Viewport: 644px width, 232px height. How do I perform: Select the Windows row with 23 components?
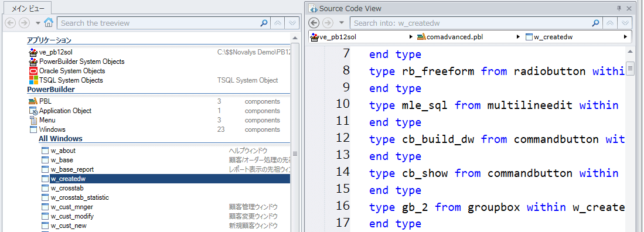click(x=159, y=129)
